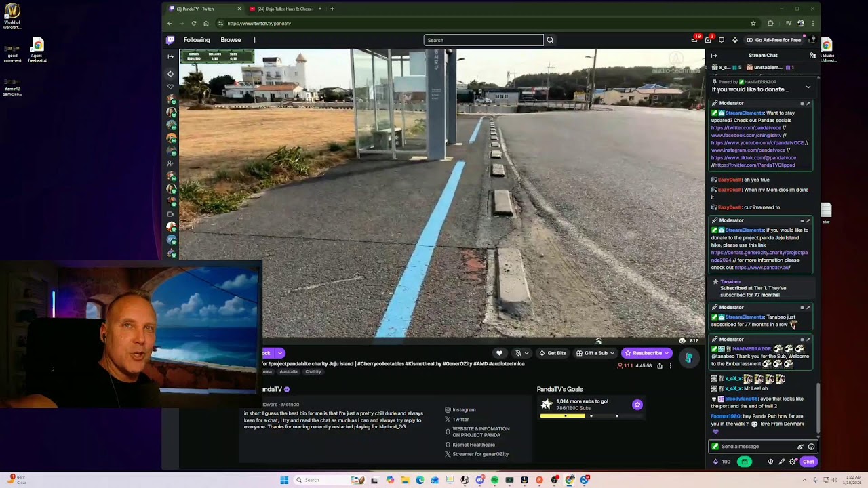Click the green channel points claim button
The width and height of the screenshot is (868, 488).
745,462
